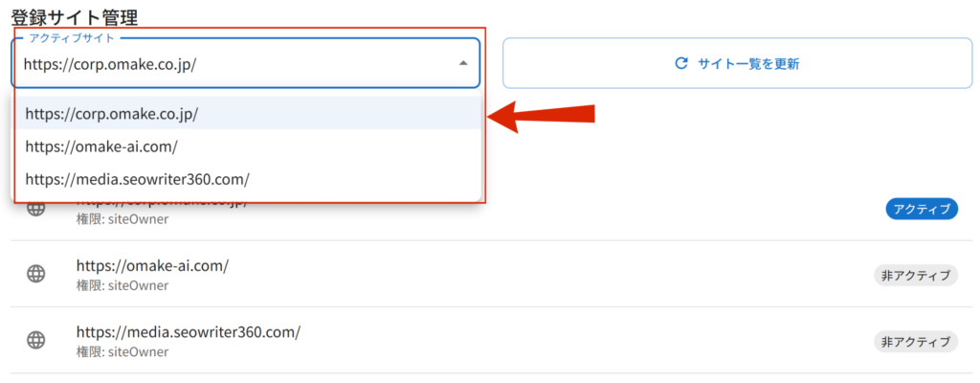Click the globe icon beside media.seowriter360.com row
This screenshot has height=383, width=980.
[x=36, y=341]
